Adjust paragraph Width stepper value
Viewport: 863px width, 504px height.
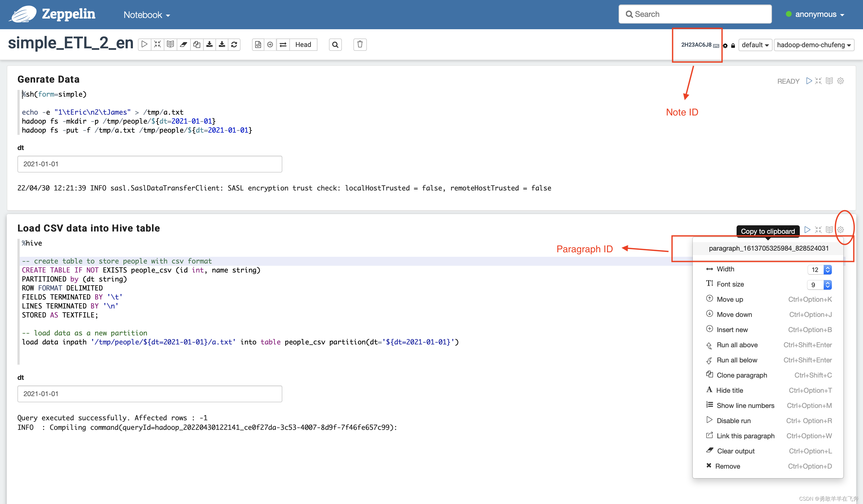829,269
